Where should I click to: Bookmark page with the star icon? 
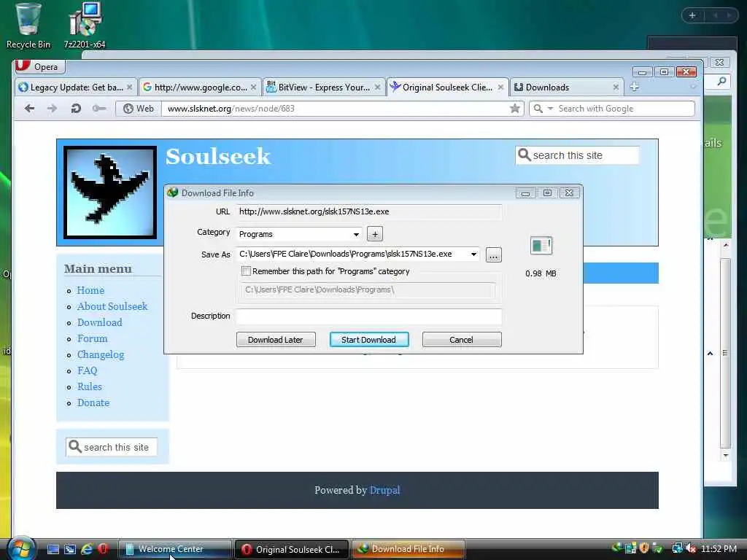click(x=514, y=109)
